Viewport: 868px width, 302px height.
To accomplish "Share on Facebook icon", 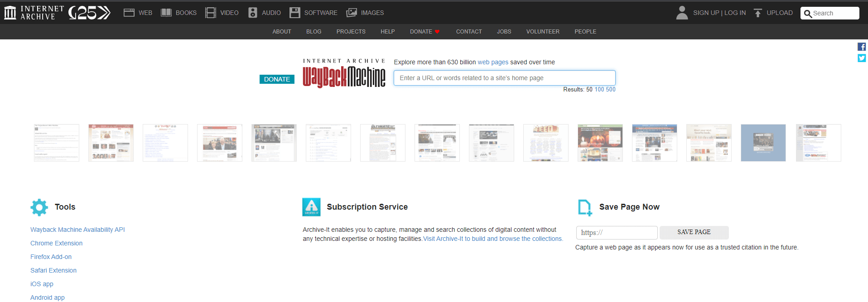I will (x=862, y=47).
